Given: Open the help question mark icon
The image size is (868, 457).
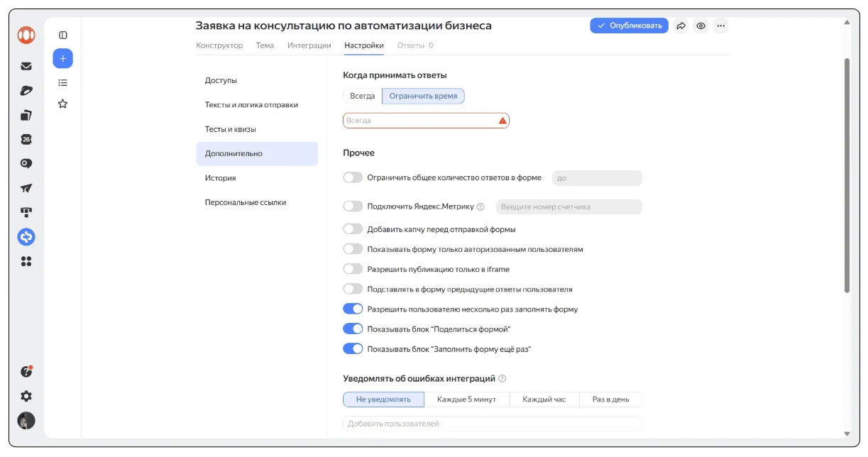Looking at the screenshot, I should point(26,371).
